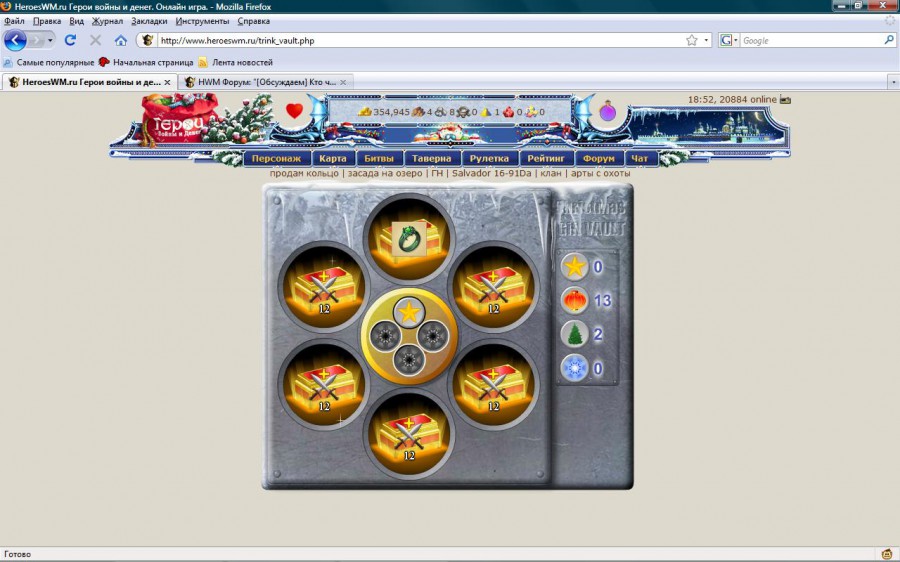The height and width of the screenshot is (562, 900).
Task: Select the gold star in center dial
Action: pos(408,312)
